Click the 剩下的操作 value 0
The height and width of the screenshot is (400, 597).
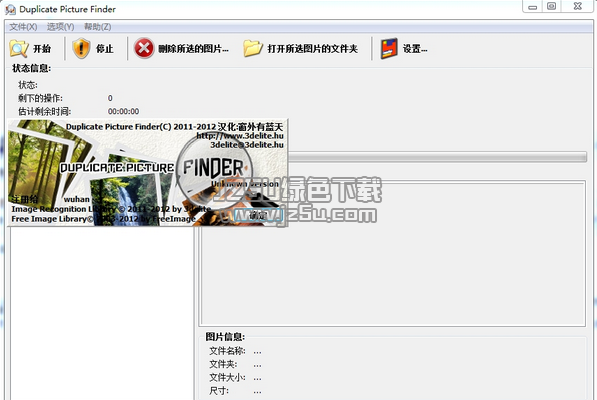point(110,98)
